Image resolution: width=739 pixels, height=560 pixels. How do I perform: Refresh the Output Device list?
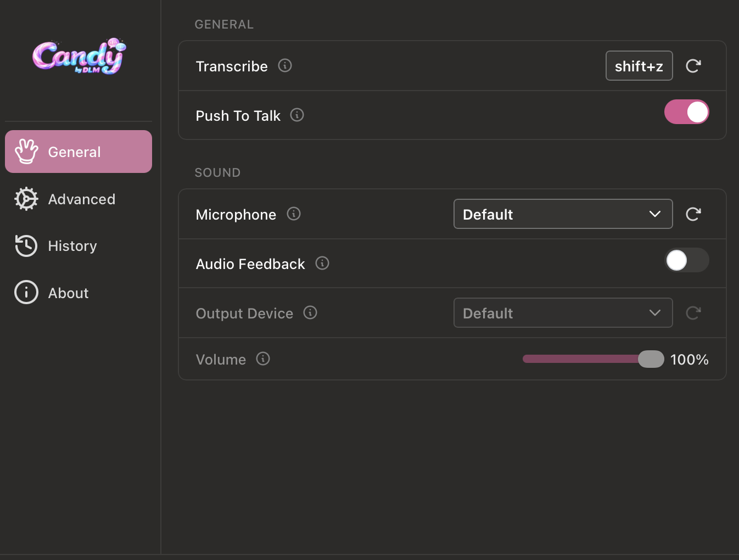pos(693,313)
